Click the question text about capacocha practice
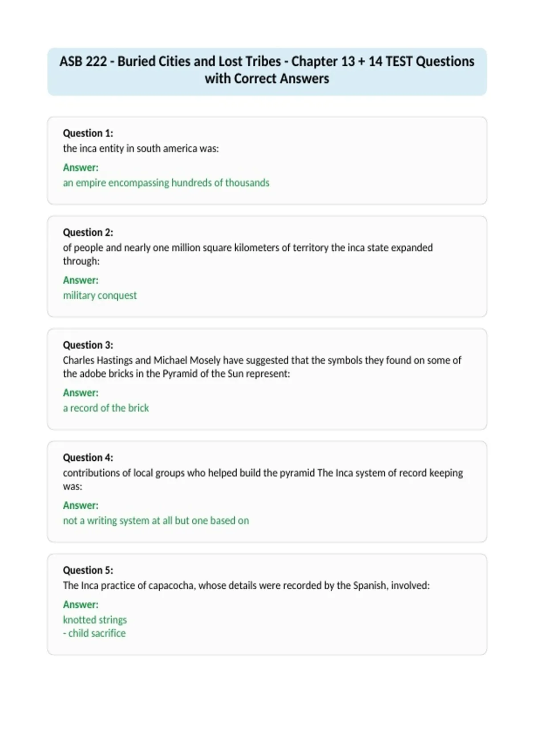 [x=246, y=585]
